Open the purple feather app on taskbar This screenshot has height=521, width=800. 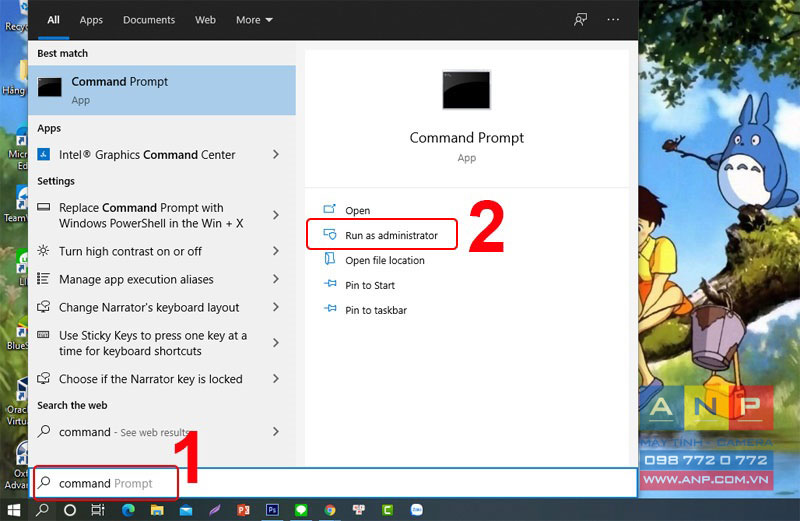215,510
